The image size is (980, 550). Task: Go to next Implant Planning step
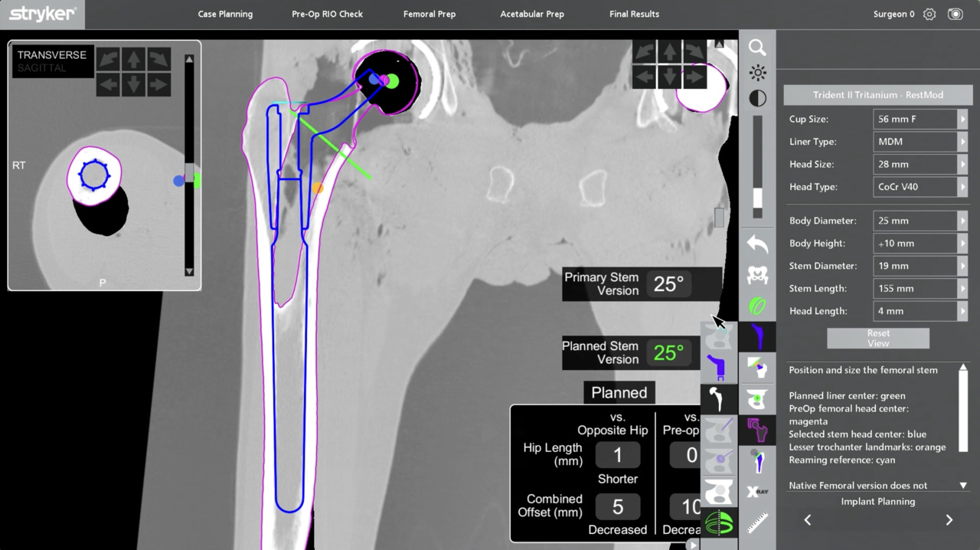(949, 520)
